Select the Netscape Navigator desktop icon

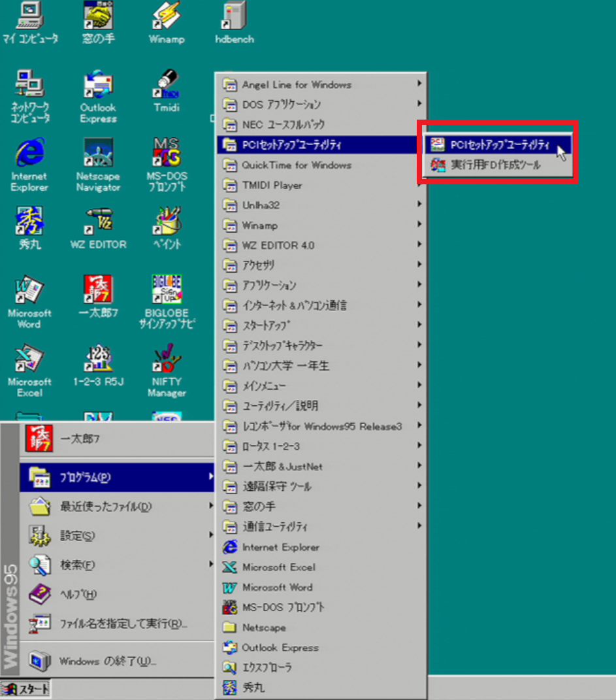click(x=98, y=165)
